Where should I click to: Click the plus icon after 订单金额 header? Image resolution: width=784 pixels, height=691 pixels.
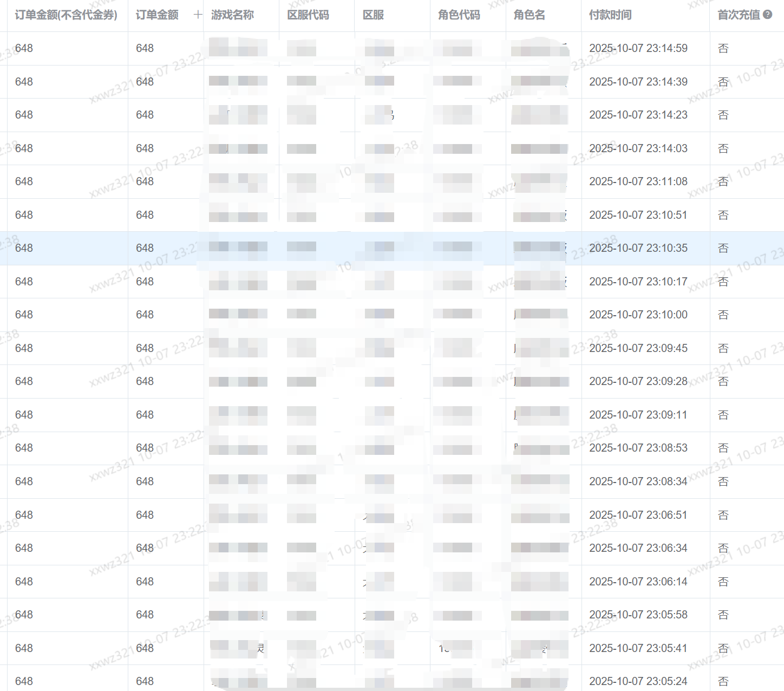[198, 15]
